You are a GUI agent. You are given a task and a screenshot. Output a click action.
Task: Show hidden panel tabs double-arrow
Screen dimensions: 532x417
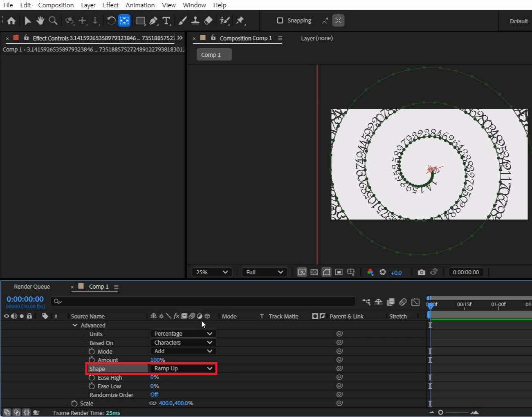pyautogui.click(x=180, y=38)
